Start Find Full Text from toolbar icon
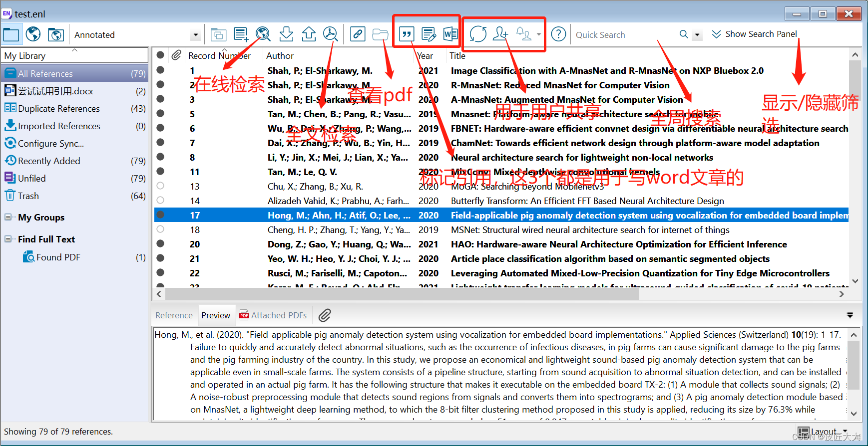 pos(330,34)
